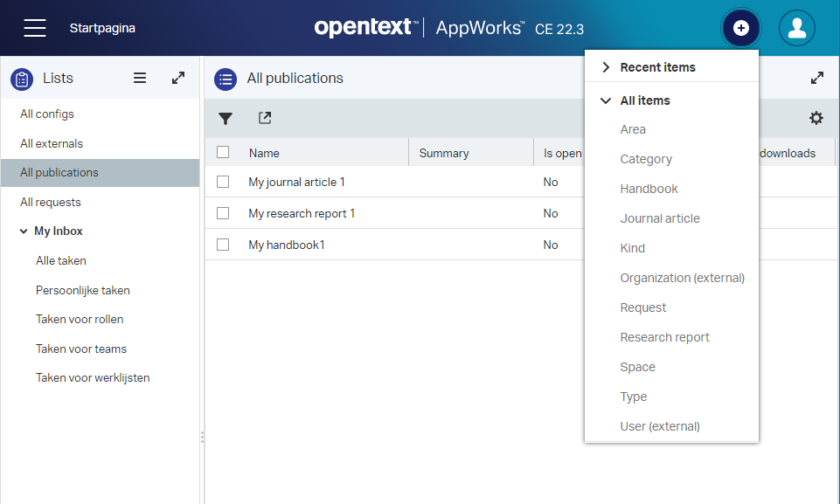
Task: Go to Persoonlijke taken inbox
Action: (82, 290)
